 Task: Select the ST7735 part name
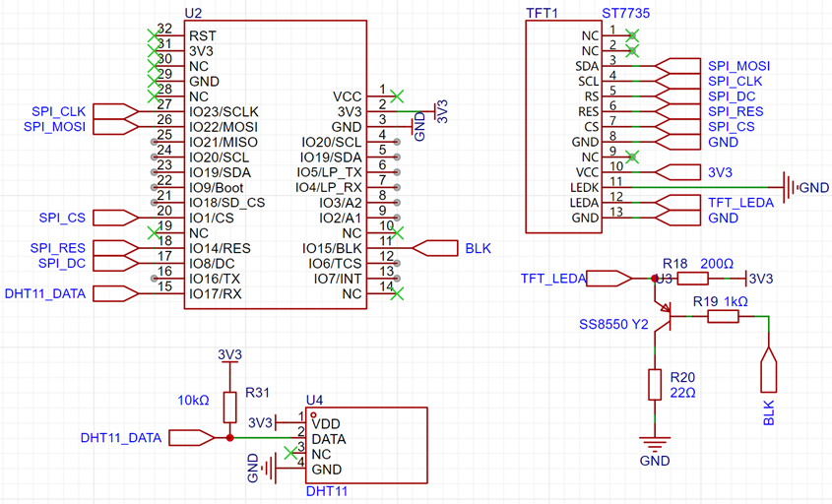click(625, 13)
